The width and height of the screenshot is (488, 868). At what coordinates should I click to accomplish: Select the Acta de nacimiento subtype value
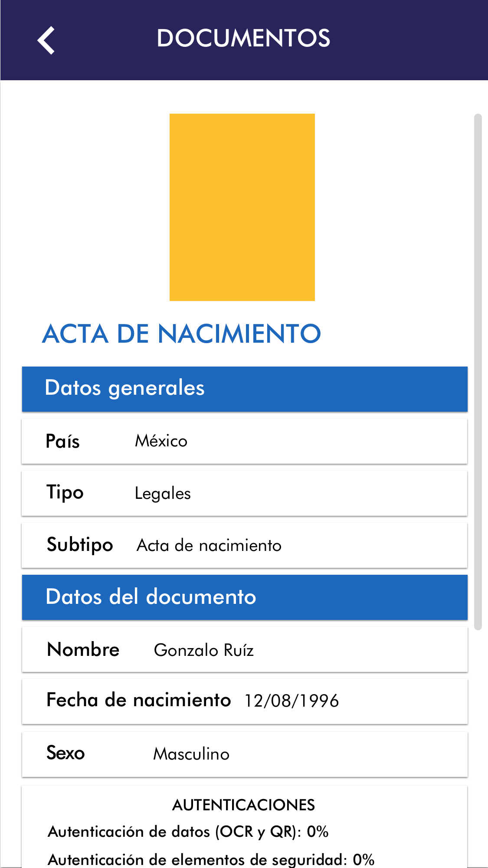click(x=209, y=546)
